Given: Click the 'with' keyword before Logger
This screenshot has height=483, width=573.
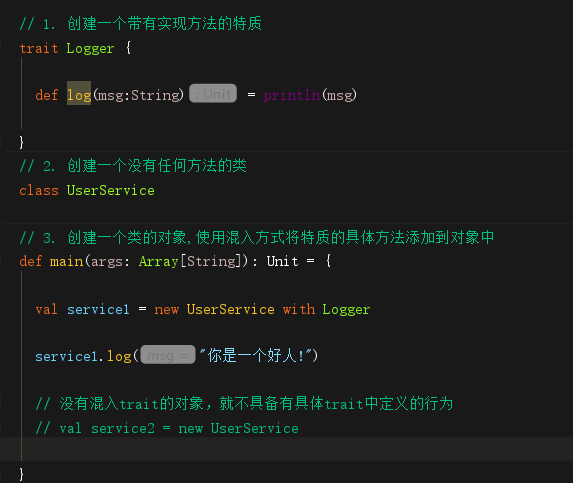Looking at the screenshot, I should coord(299,309).
